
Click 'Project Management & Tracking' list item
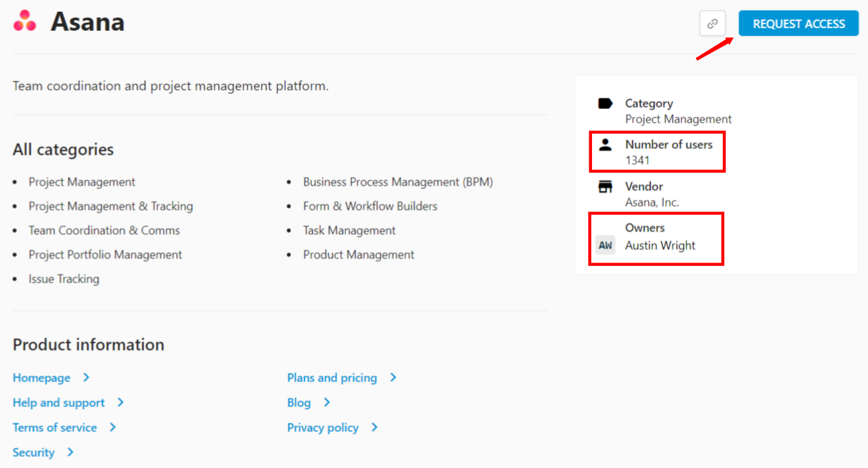[110, 206]
